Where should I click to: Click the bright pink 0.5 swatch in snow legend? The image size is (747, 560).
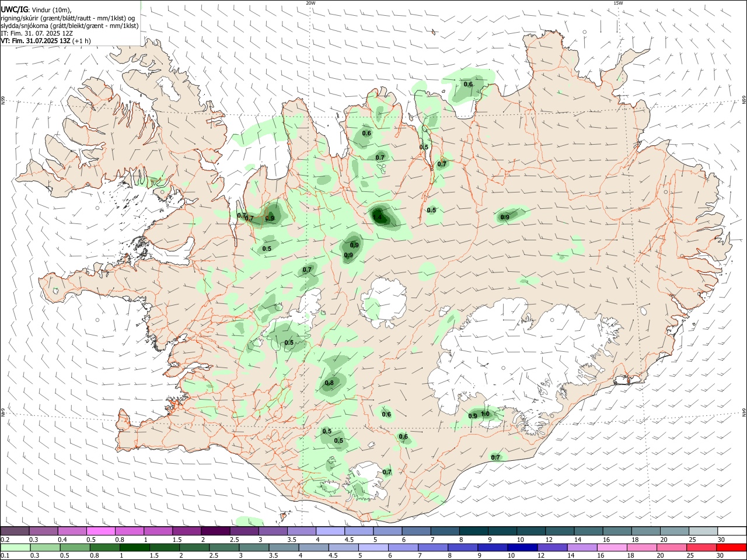tap(100, 531)
